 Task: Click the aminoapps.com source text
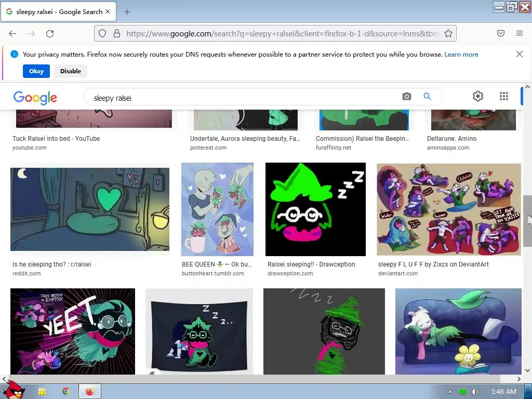pos(448,148)
